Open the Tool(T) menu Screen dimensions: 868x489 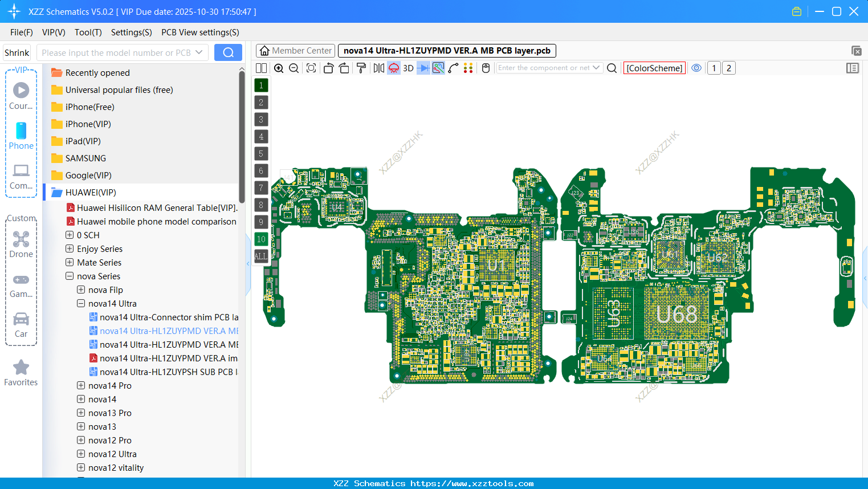pos(88,32)
